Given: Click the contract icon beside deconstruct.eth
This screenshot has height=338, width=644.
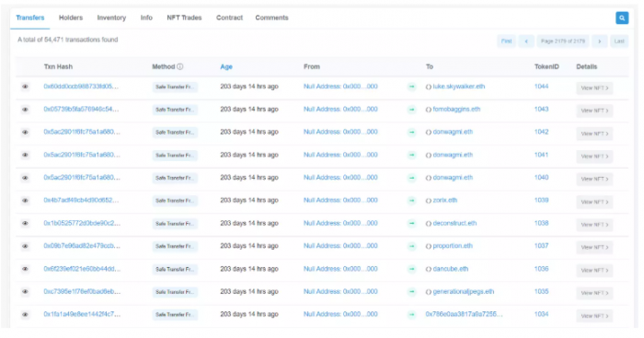Looking at the screenshot, I should point(429,224).
